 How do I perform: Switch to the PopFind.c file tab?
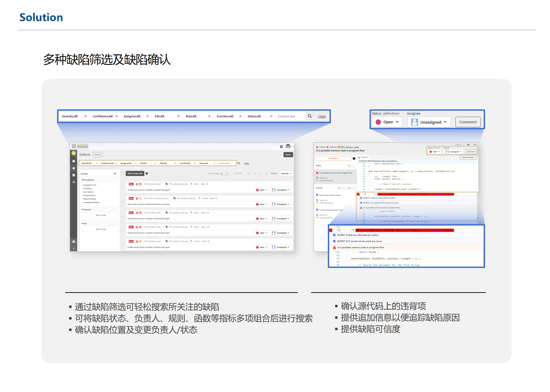click(363, 157)
